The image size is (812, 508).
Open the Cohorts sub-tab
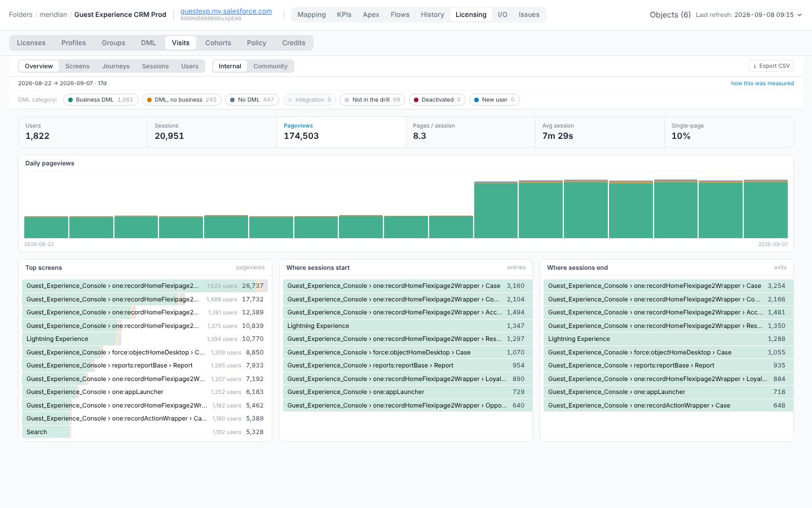pyautogui.click(x=218, y=43)
